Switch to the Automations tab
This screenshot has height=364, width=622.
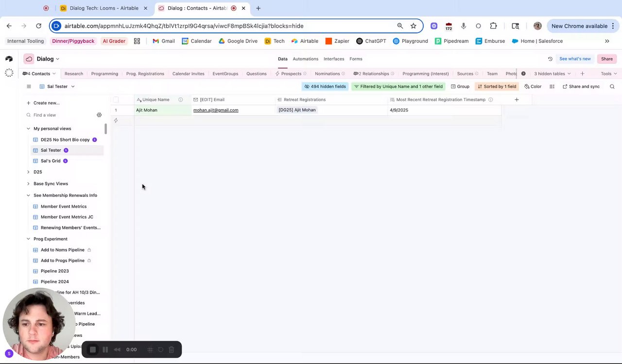305,59
